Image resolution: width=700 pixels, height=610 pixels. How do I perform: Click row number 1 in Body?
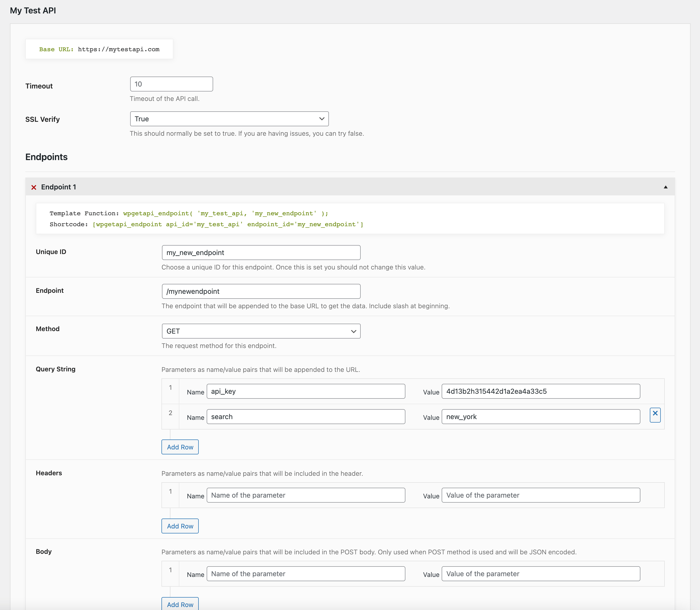click(x=170, y=570)
